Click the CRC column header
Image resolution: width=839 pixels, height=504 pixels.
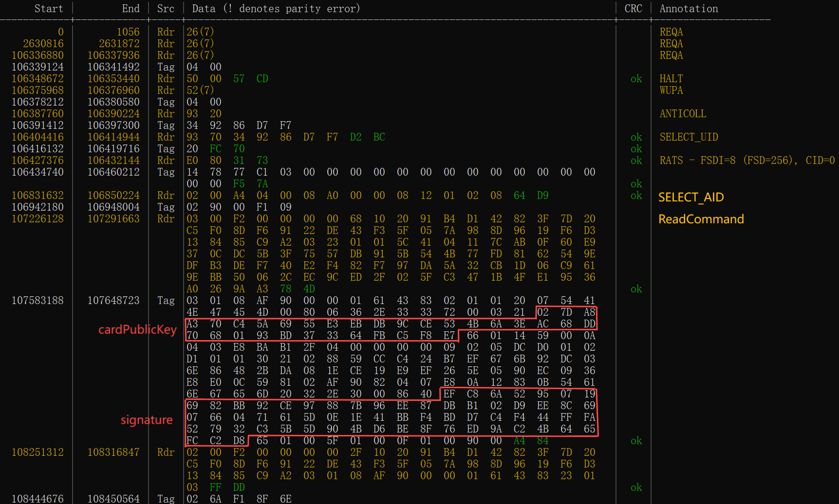(x=633, y=9)
